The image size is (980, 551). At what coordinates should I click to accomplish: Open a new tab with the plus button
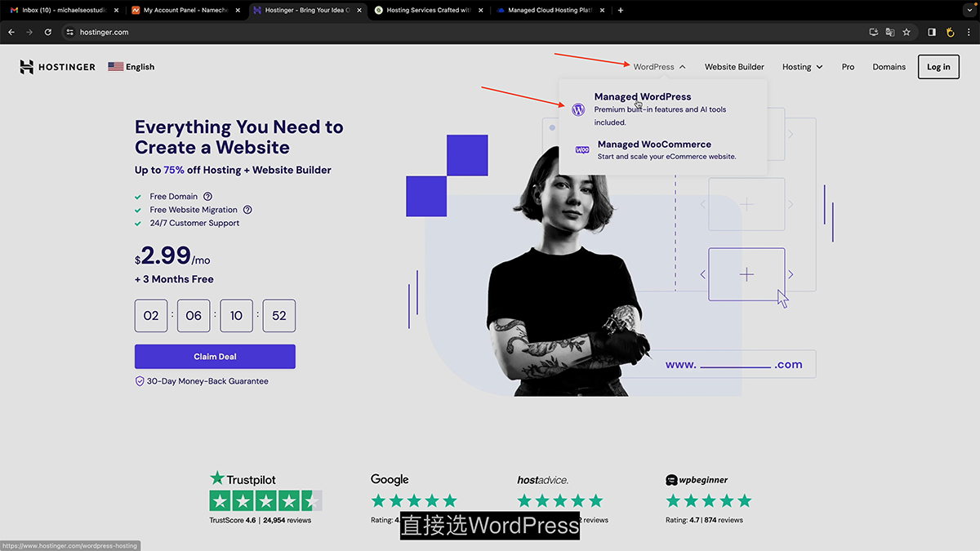[x=621, y=10]
